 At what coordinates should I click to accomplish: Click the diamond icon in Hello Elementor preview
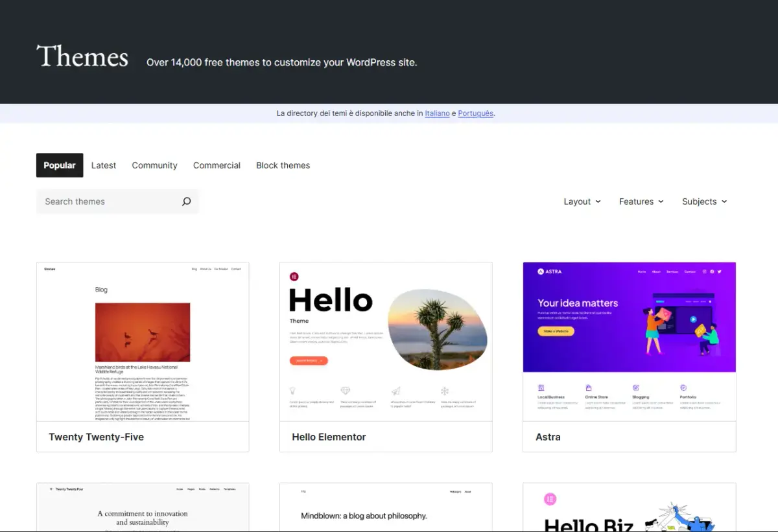coord(346,389)
